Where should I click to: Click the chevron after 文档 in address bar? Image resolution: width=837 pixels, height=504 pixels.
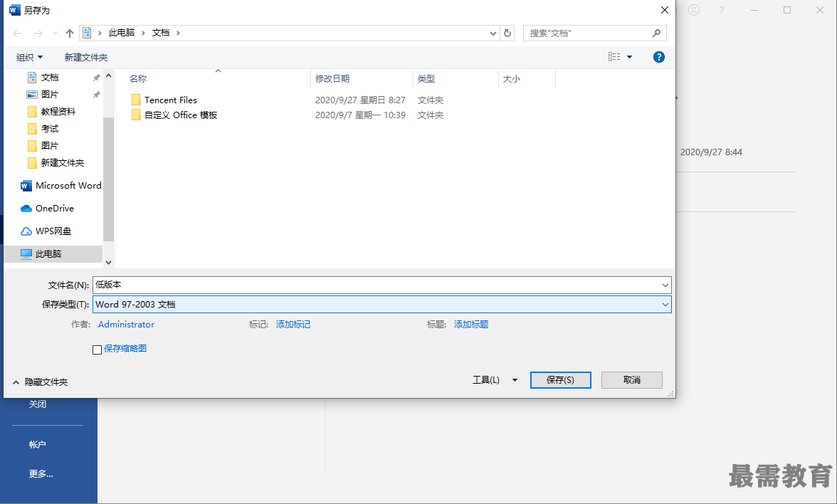pos(178,33)
